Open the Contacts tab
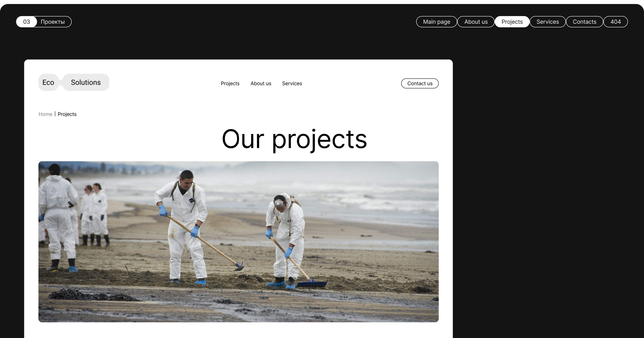The image size is (644, 338). point(584,22)
